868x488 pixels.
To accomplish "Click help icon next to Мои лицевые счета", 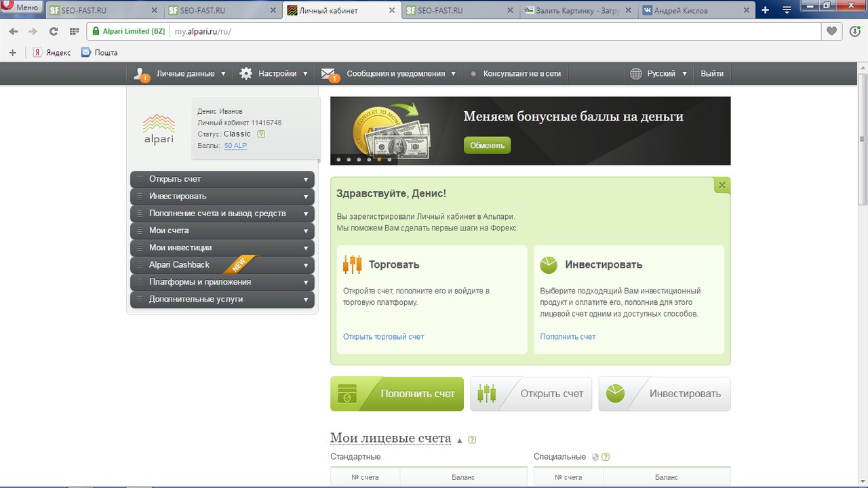I will 472,440.
